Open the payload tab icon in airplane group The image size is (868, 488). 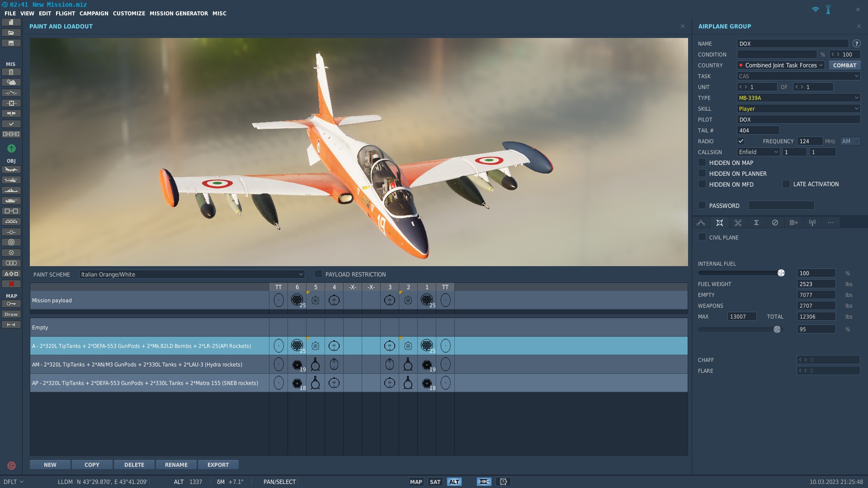pos(720,223)
